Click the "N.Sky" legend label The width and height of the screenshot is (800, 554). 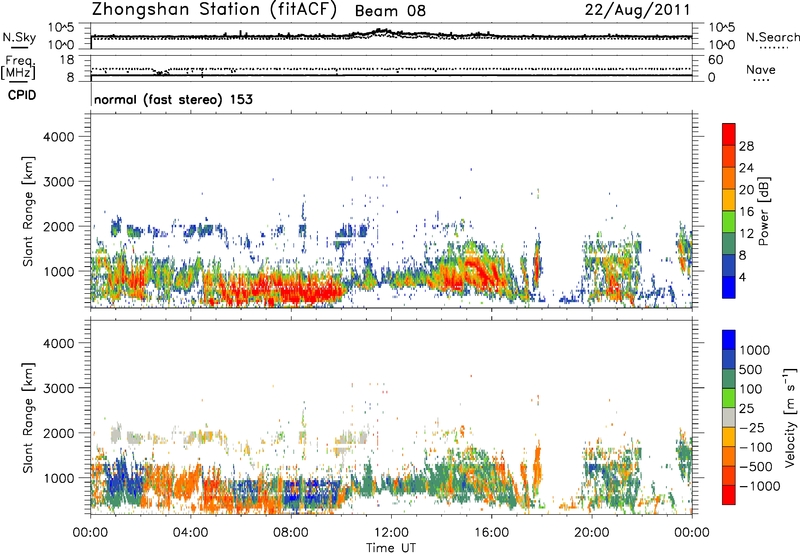point(19,37)
